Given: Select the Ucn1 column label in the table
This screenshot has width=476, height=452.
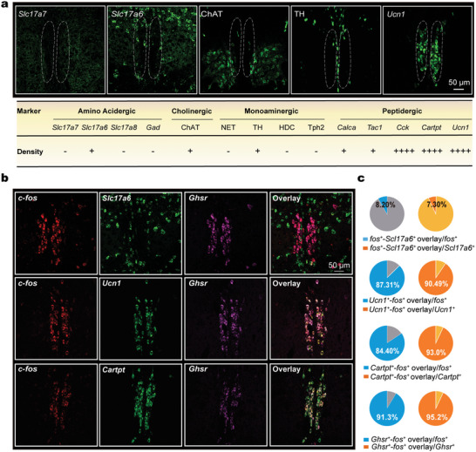Looking at the screenshot, I should tap(460, 127).
